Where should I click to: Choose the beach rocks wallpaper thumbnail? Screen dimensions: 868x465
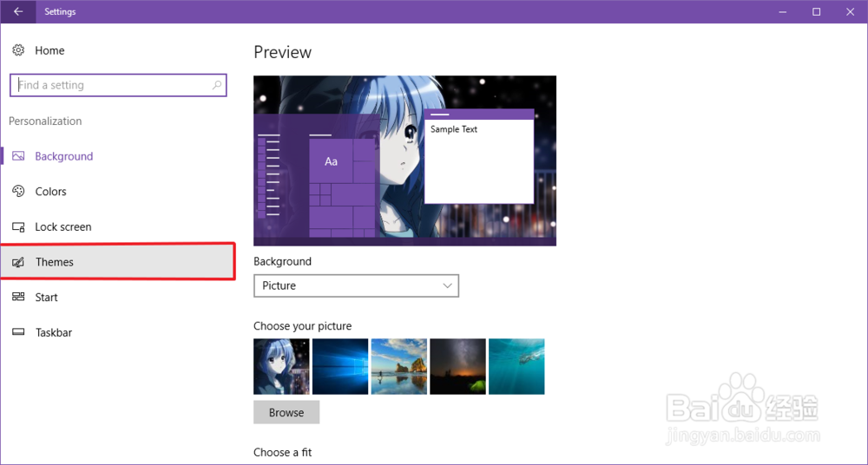click(399, 366)
